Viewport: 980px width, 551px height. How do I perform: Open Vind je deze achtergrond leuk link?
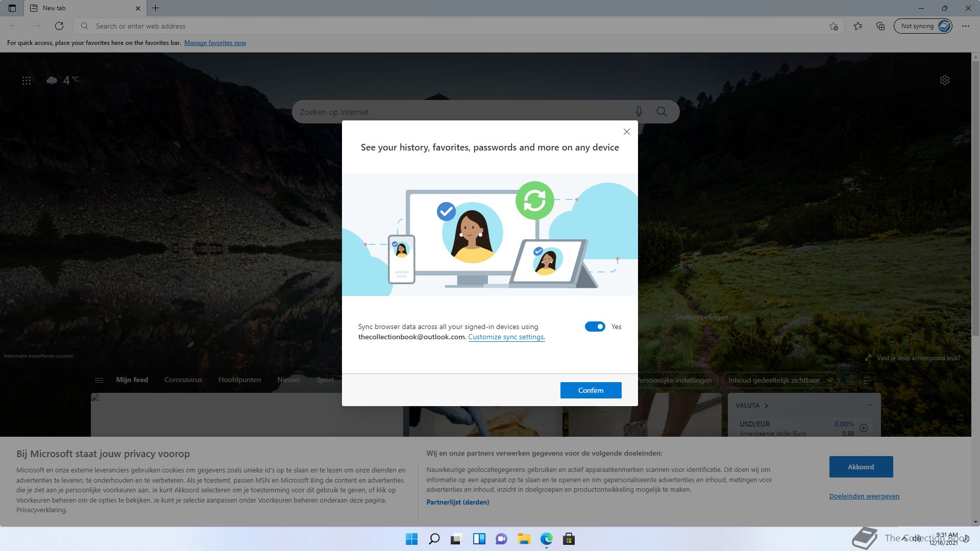click(x=913, y=358)
